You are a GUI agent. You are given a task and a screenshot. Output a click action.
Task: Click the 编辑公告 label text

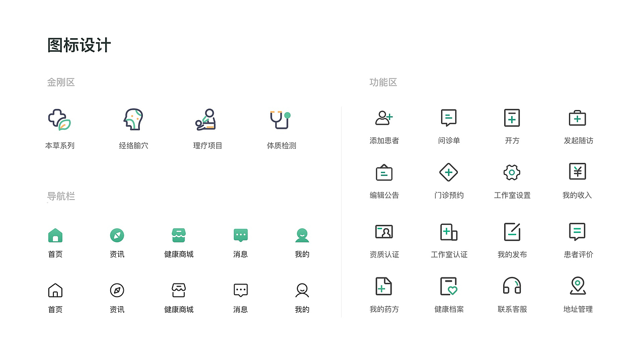(x=384, y=195)
